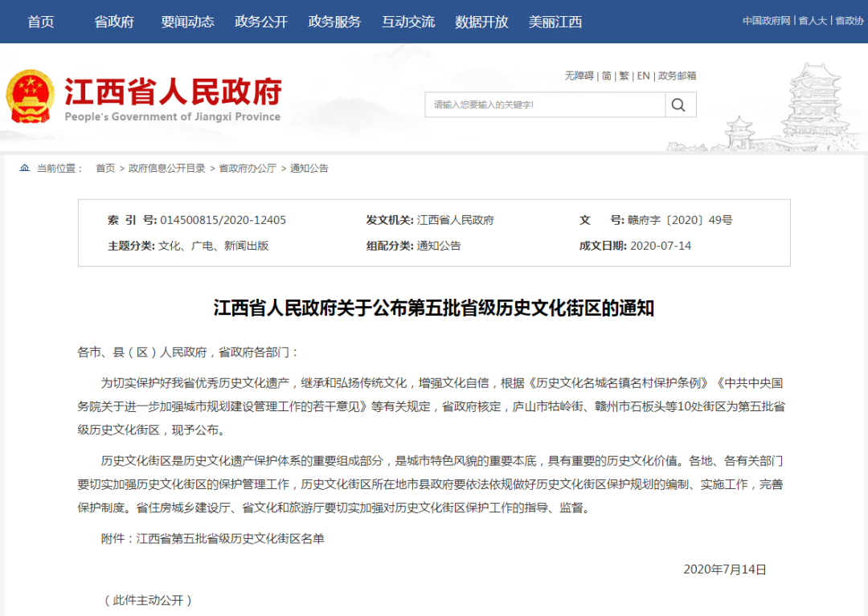This screenshot has width=868, height=616.
Task: Click the 江西省人民政府 site title
Action: (x=174, y=92)
